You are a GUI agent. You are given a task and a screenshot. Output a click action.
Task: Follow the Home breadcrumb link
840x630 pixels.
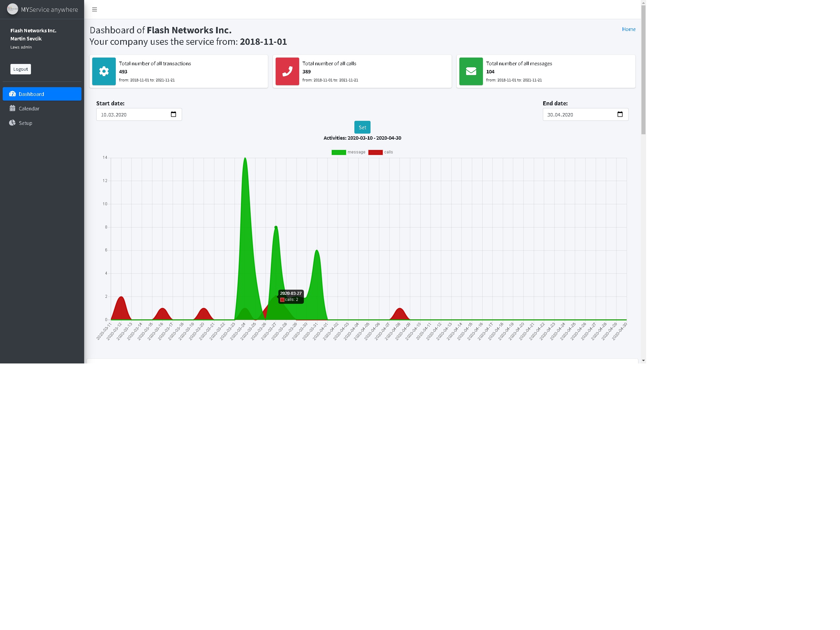pos(628,29)
